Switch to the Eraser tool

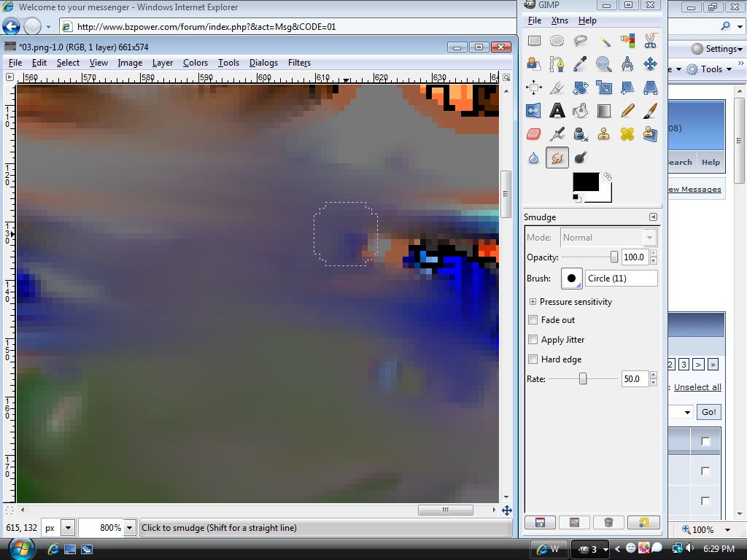point(534,134)
